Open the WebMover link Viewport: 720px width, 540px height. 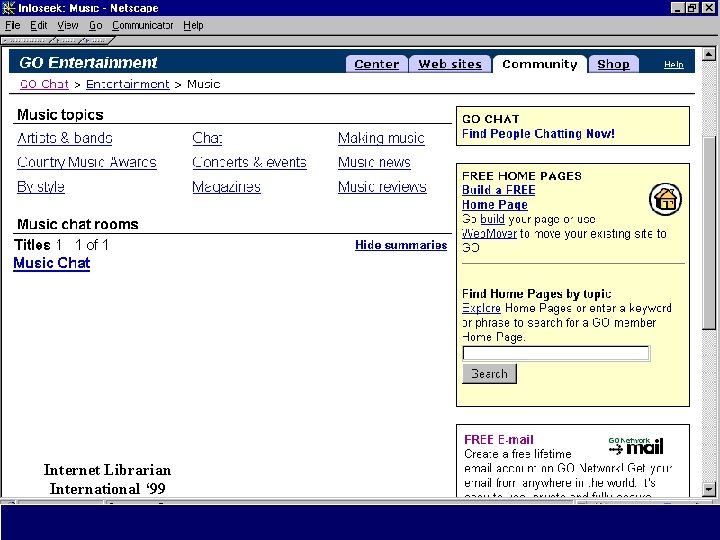click(x=489, y=234)
